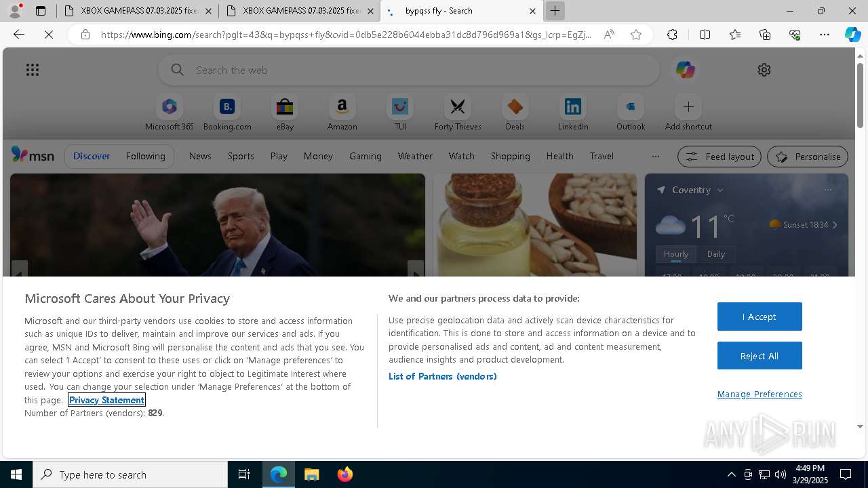The width and height of the screenshot is (868, 488).
Task: Open the Extensions puzzle icon
Action: click(672, 35)
